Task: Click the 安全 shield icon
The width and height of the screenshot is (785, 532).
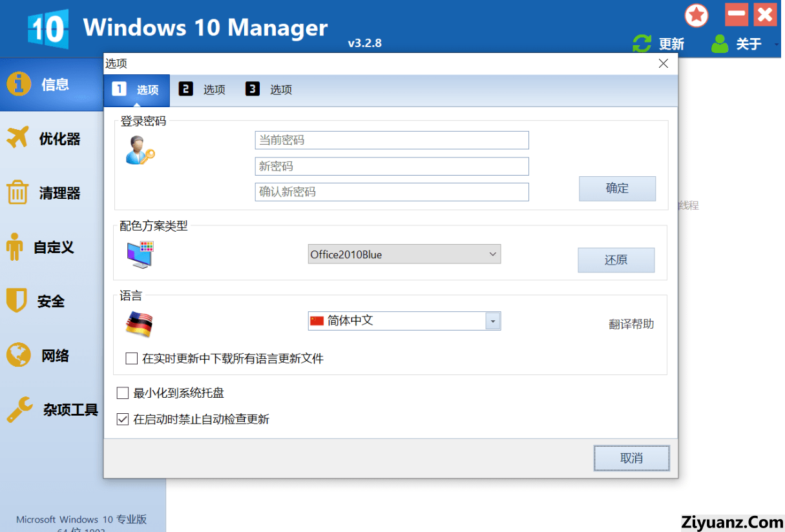Action: [16, 301]
